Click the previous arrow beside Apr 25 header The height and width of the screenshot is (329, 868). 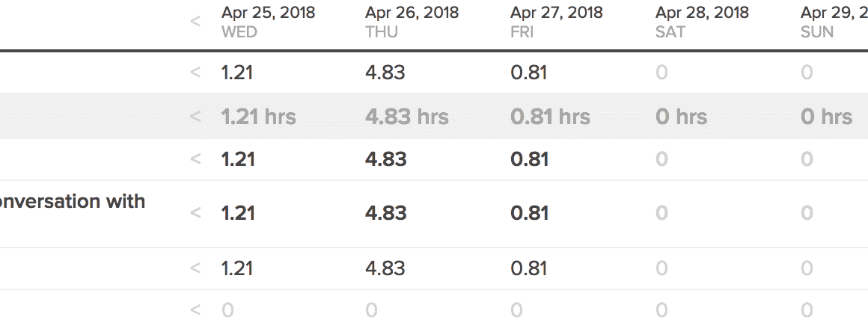click(x=195, y=22)
